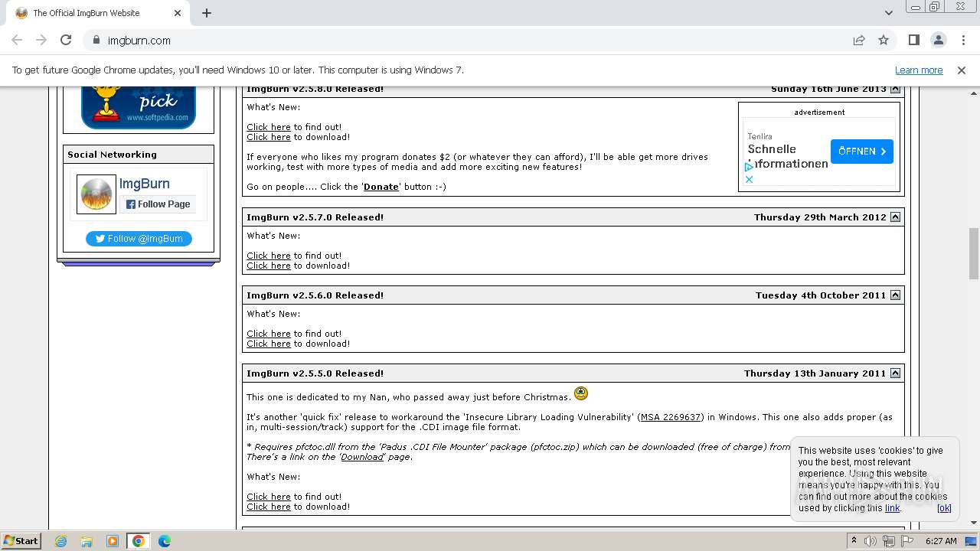Click the 'ImgBurn v2.5.8.0 Released!' heading
Viewport: 980px width, 551px height.
pos(315,90)
